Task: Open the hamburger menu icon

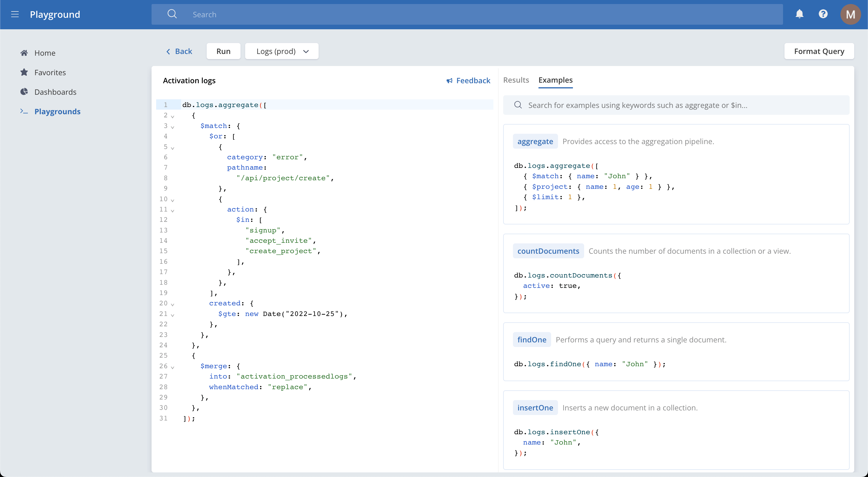Action: pos(15,14)
